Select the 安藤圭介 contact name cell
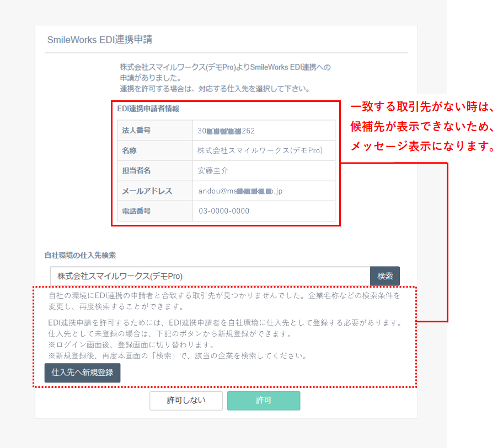The image size is (503, 448). 264,171
